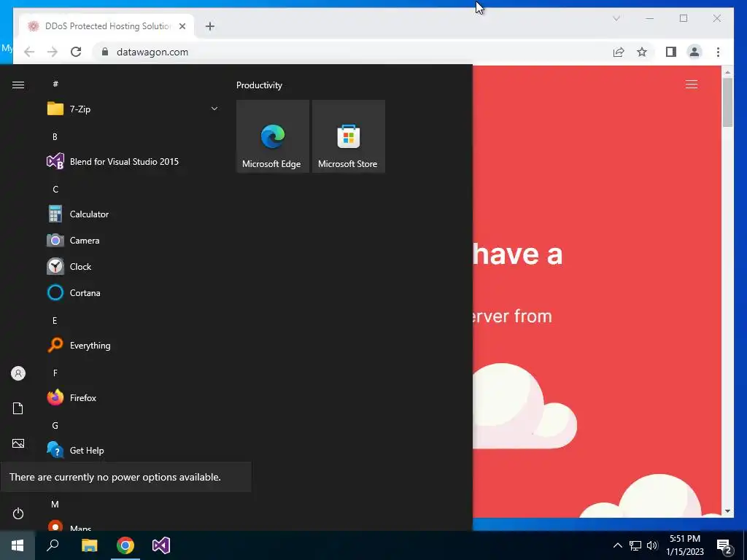Open the user account icon in Start sidebar
Image resolution: width=747 pixels, height=560 pixels.
pos(18,373)
